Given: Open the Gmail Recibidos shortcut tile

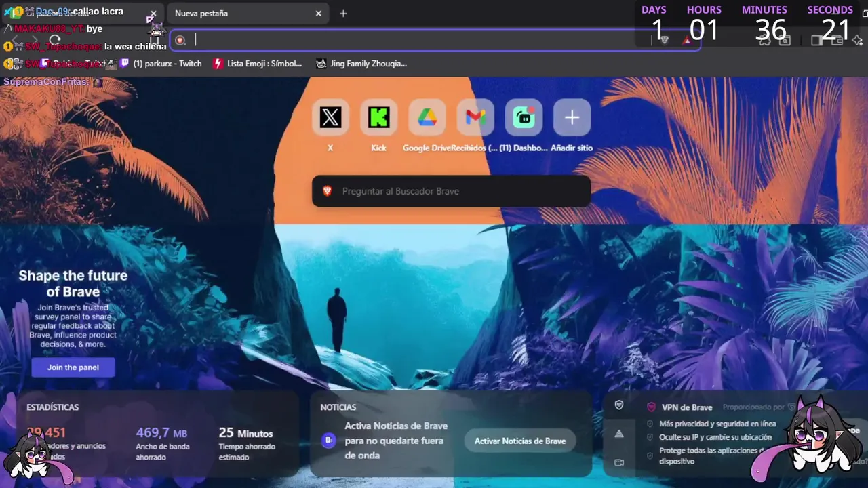Looking at the screenshot, I should pyautogui.click(x=475, y=117).
